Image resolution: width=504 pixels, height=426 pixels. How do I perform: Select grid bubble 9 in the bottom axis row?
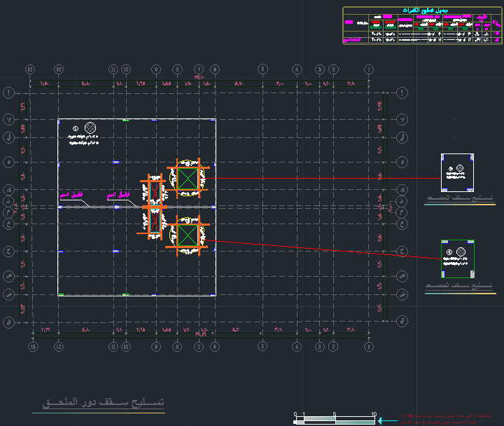[156, 347]
